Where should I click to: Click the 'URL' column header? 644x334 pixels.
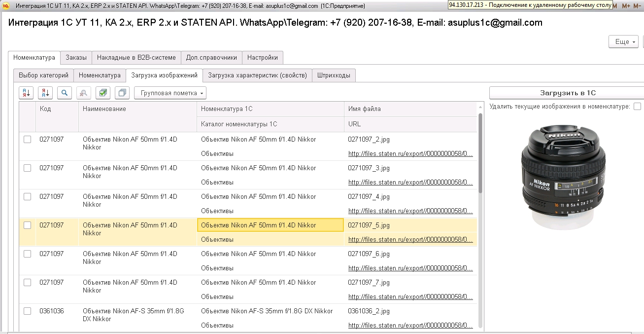tap(410, 124)
